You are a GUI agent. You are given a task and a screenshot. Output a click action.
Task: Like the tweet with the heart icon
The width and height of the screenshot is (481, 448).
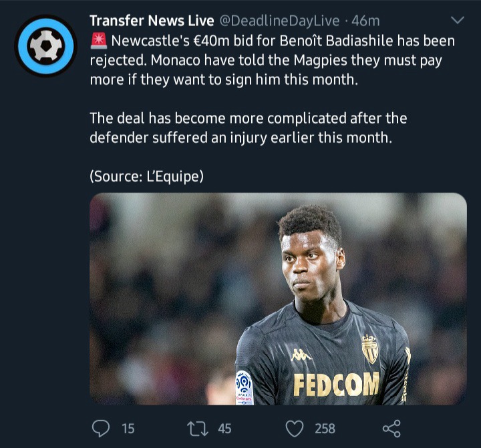295,429
